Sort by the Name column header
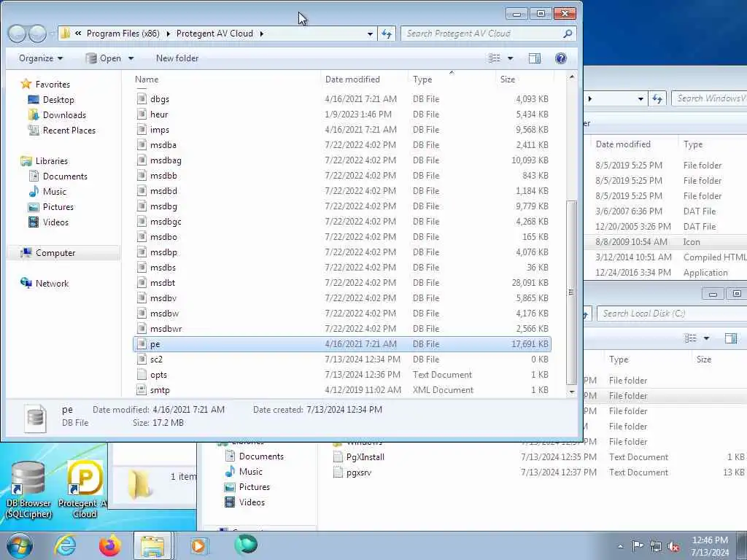This screenshot has width=747, height=560. tap(147, 79)
